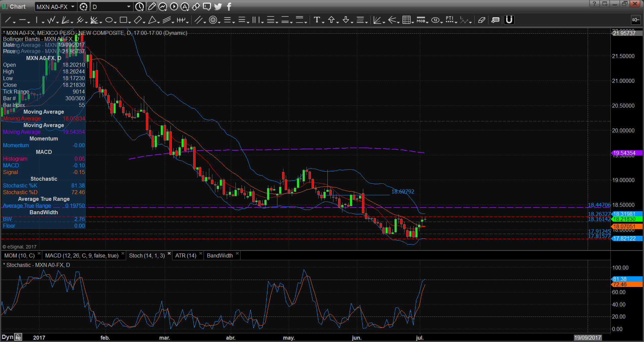Click the eraser tool icon

(482, 20)
